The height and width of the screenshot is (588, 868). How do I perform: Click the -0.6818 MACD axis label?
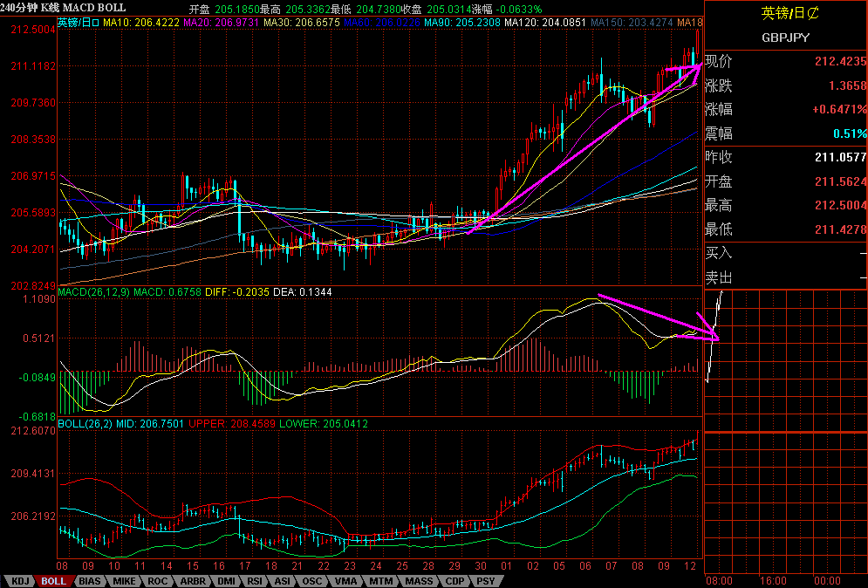tap(38, 416)
